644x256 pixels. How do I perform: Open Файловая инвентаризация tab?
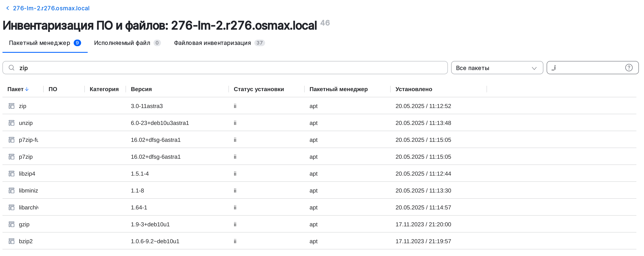point(212,43)
